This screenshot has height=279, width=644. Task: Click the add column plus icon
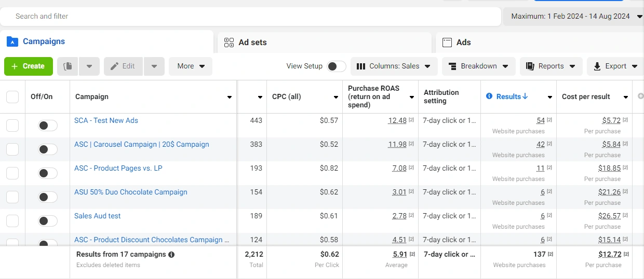click(640, 96)
